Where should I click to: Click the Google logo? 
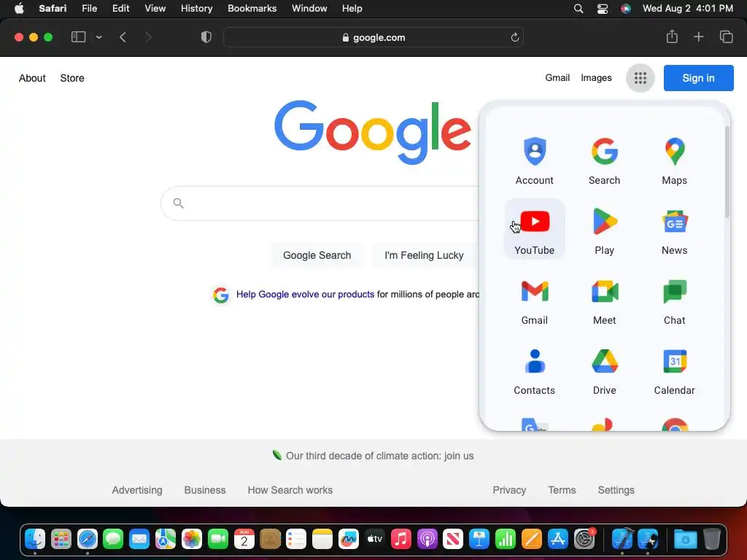pos(373,131)
